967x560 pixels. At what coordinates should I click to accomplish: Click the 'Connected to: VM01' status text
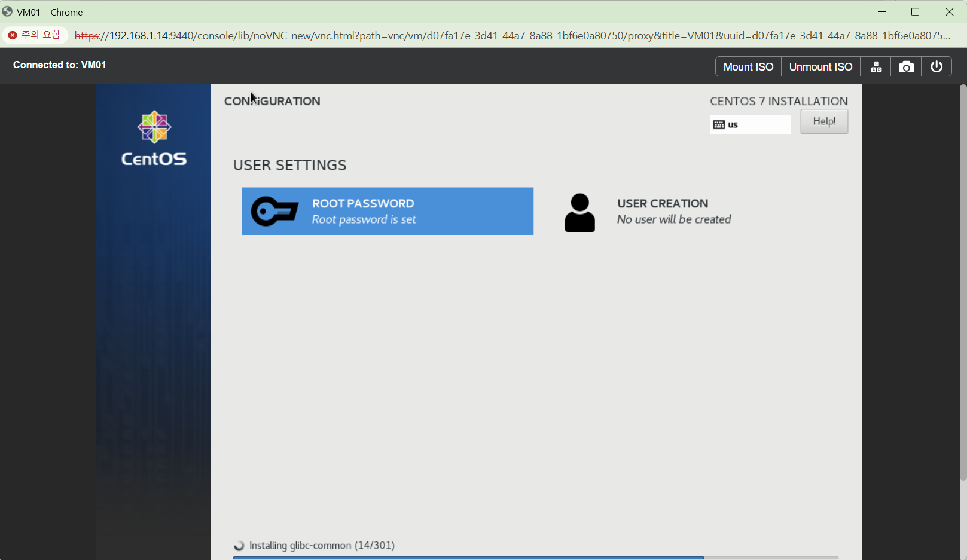click(60, 65)
